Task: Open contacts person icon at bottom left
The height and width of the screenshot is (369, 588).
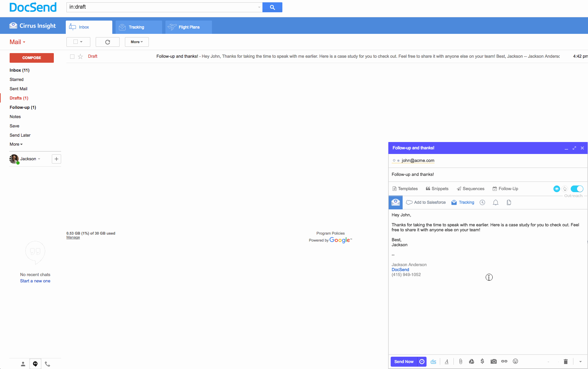Action: click(x=23, y=364)
